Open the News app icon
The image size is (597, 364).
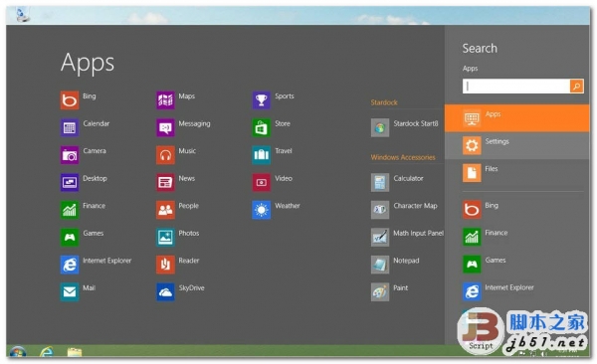[165, 182]
